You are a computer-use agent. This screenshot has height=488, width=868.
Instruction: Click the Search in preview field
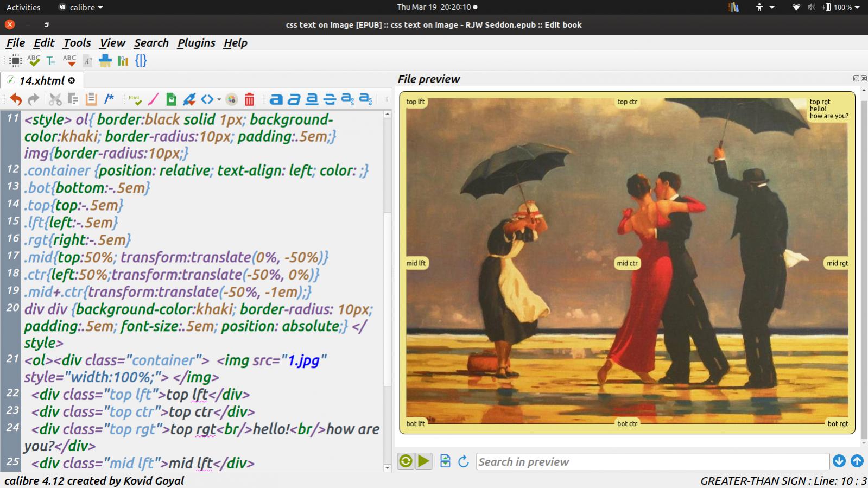652,461
